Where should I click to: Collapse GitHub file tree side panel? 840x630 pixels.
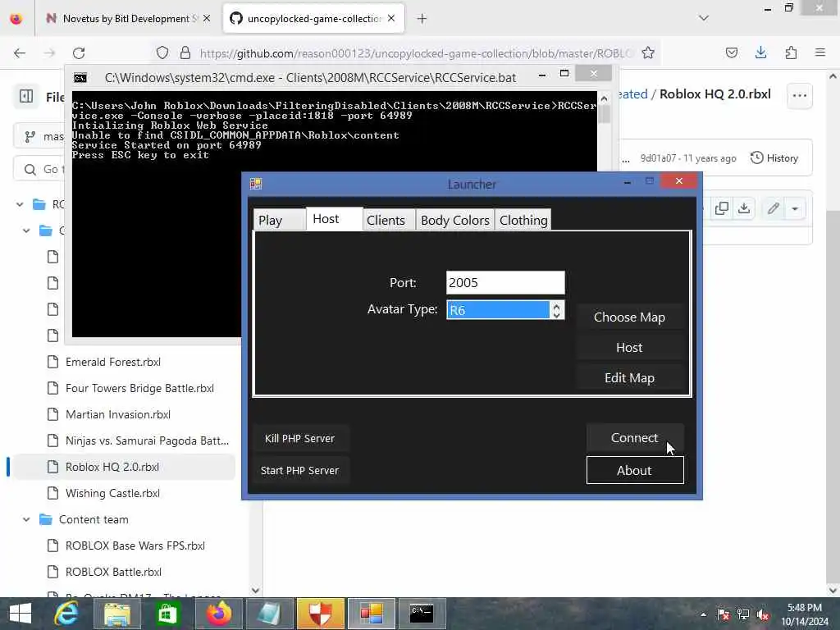[25, 96]
